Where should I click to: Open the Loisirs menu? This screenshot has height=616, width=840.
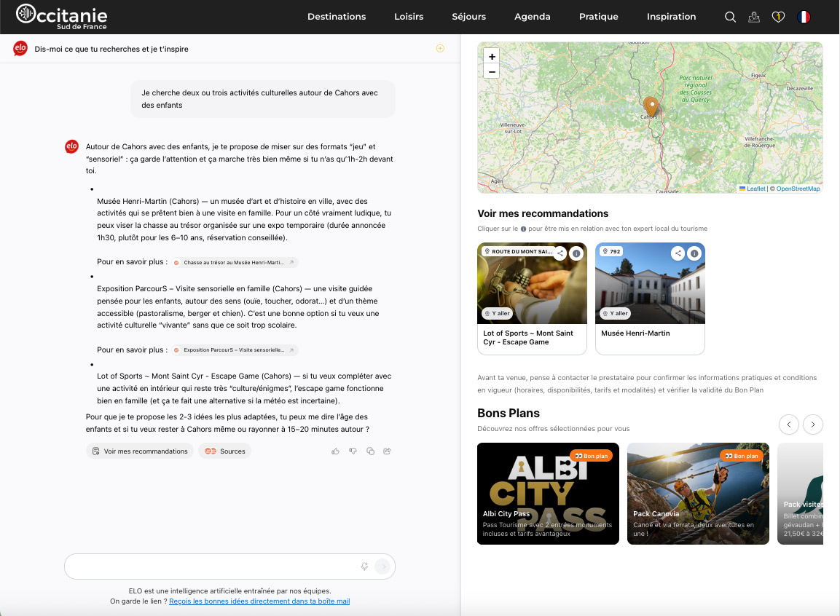[409, 17]
